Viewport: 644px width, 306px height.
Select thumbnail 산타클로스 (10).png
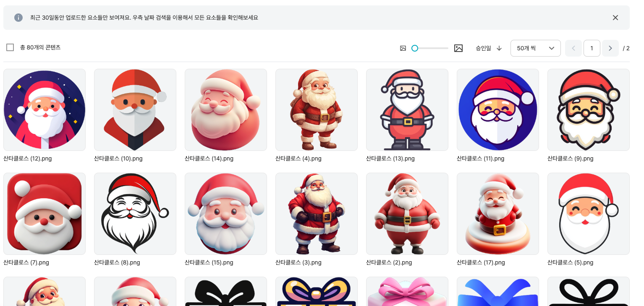tap(135, 110)
